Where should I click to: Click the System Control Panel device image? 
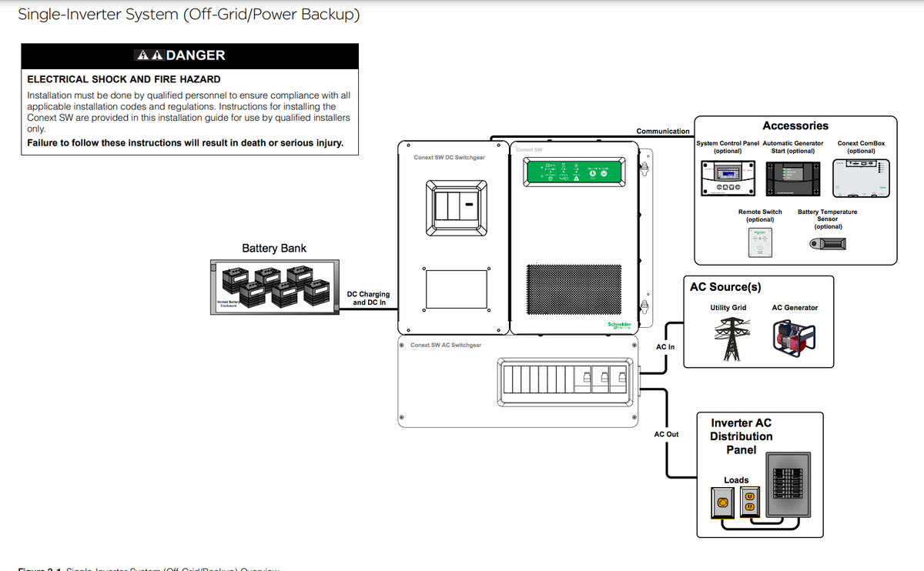[728, 179]
